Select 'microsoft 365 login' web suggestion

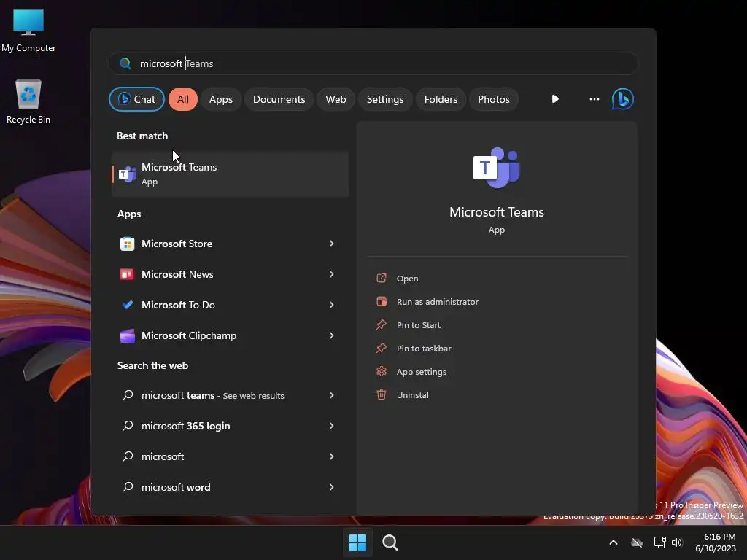[x=230, y=426]
